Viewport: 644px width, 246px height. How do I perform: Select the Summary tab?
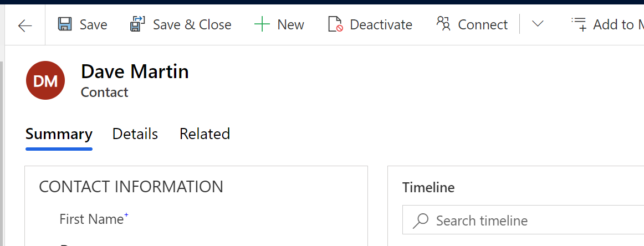(x=59, y=134)
